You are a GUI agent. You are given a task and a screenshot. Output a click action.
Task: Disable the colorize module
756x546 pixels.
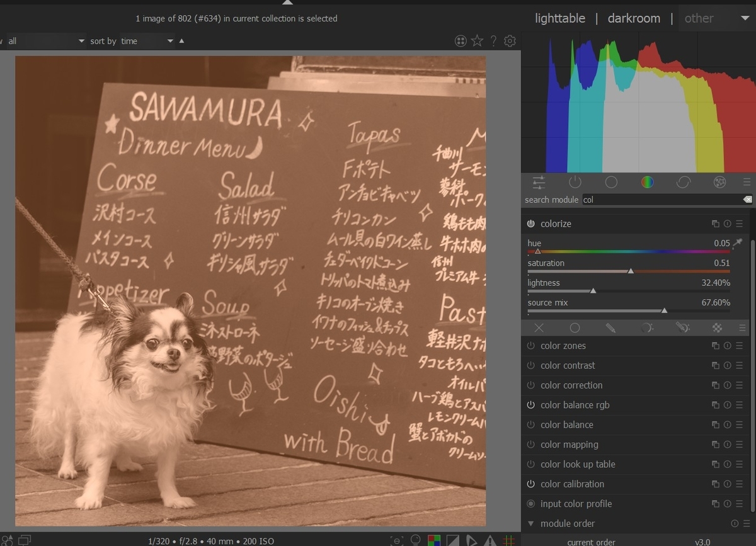click(x=530, y=224)
